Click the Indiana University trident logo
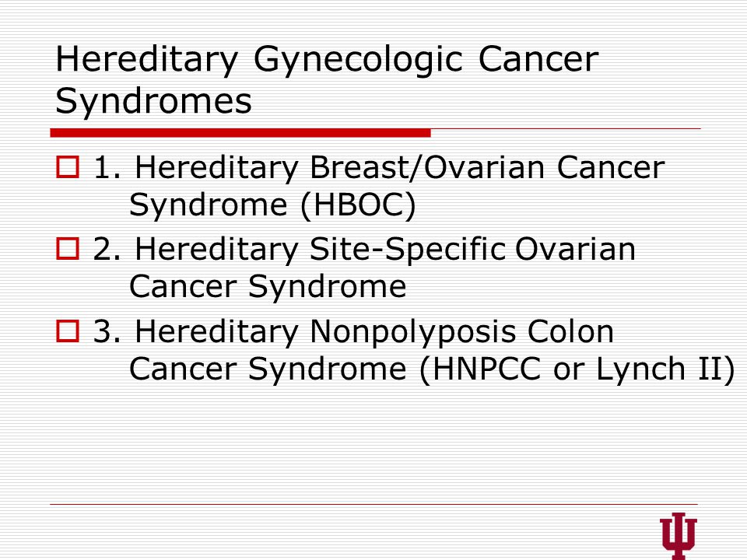The image size is (747, 560). 679,536
